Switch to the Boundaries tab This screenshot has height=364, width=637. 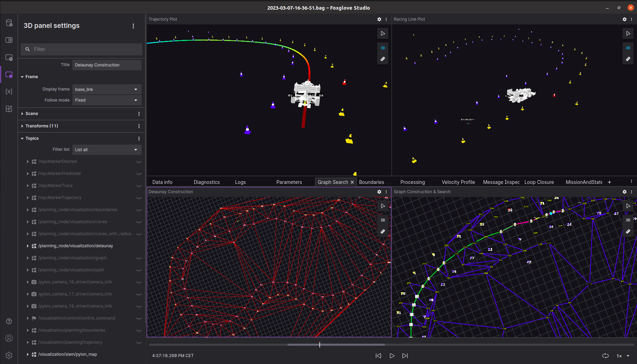click(371, 182)
